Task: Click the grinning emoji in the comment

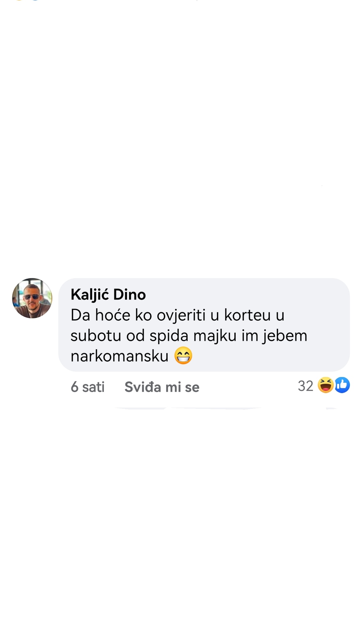Action: (x=183, y=356)
